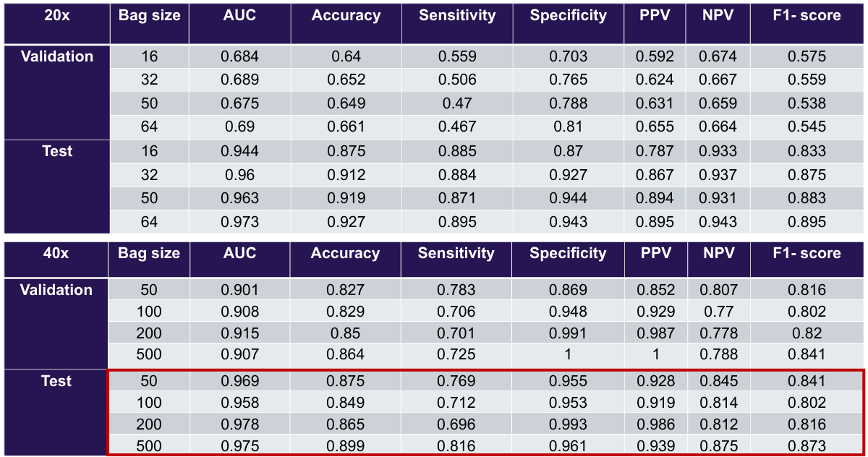Click the F1-score value 0.82 cell
Screen dimensions: 868x457
pos(807,333)
